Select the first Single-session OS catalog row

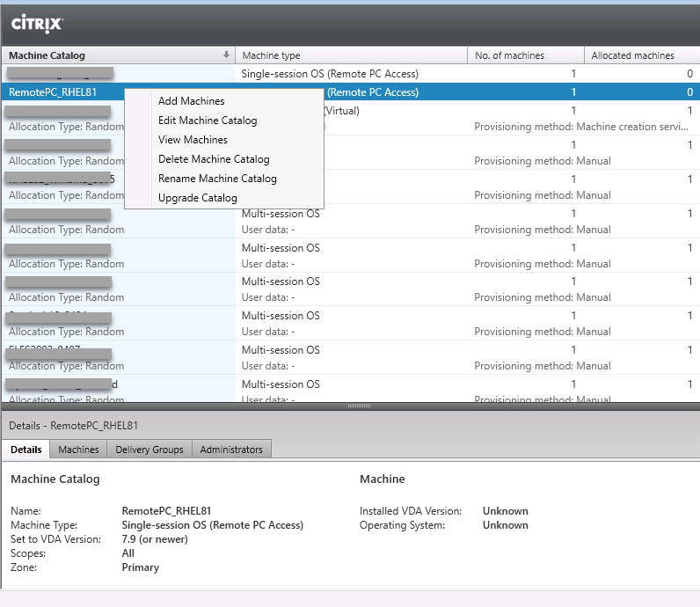pos(352,74)
